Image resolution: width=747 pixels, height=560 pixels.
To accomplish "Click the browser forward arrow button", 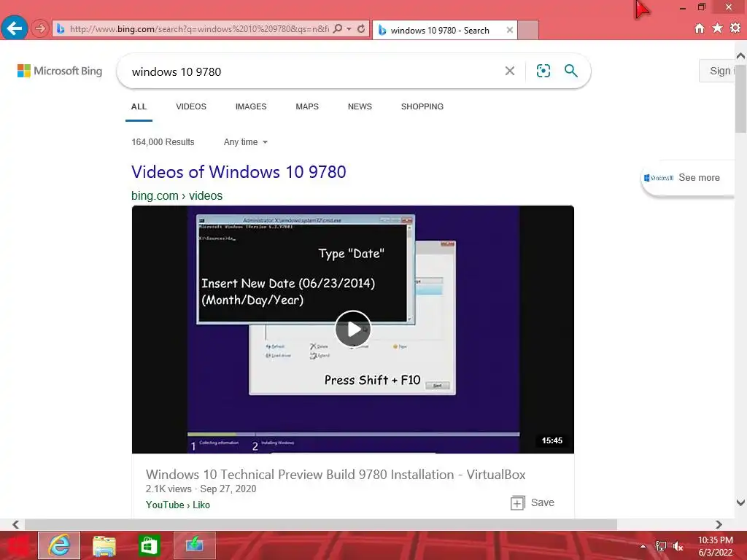I will point(40,28).
